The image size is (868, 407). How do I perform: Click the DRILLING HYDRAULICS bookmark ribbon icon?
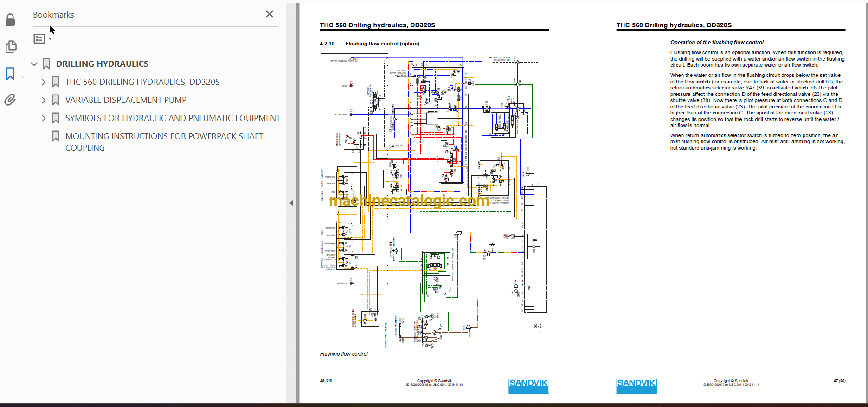coord(46,64)
